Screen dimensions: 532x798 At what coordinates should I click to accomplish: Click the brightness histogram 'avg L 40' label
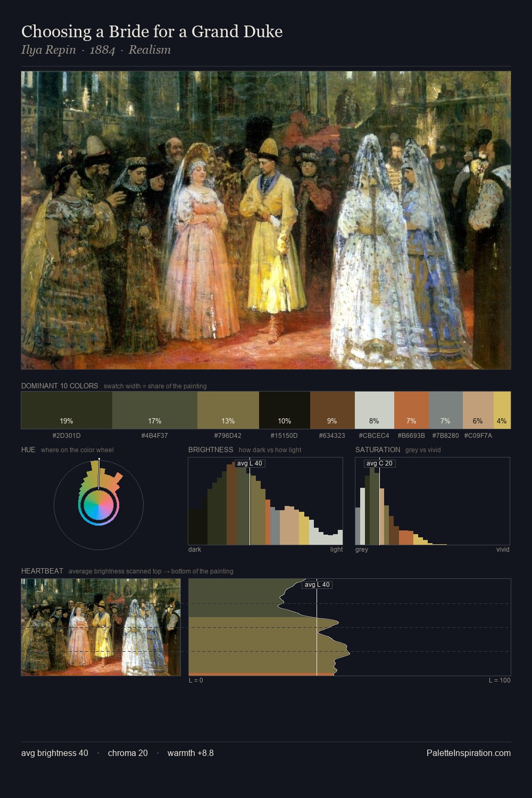point(250,463)
